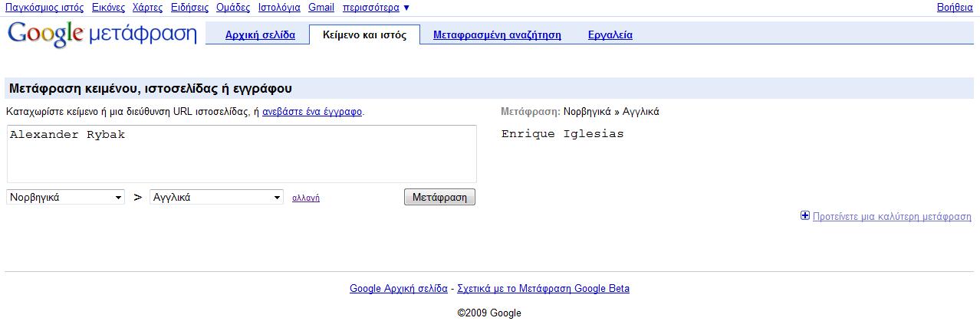Screen dimensions: 980x321
Task: Click the Ειδήσεις link at top
Action: 189,8
